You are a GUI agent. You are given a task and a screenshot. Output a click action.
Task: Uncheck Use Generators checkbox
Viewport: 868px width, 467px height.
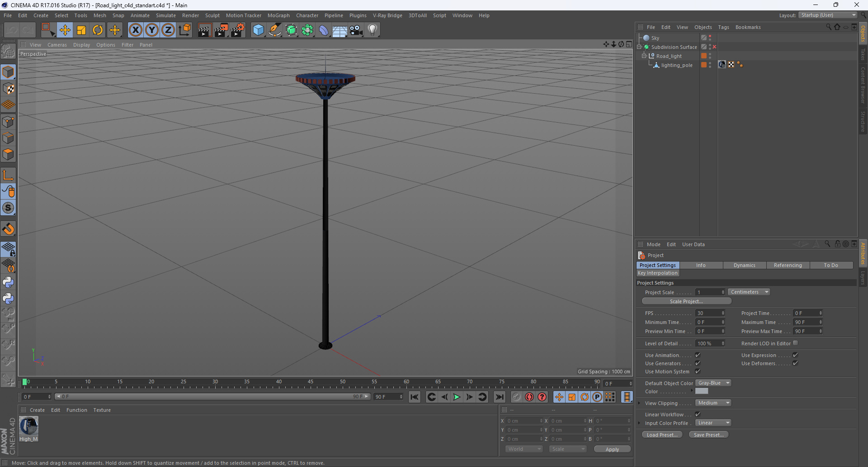coord(698,363)
